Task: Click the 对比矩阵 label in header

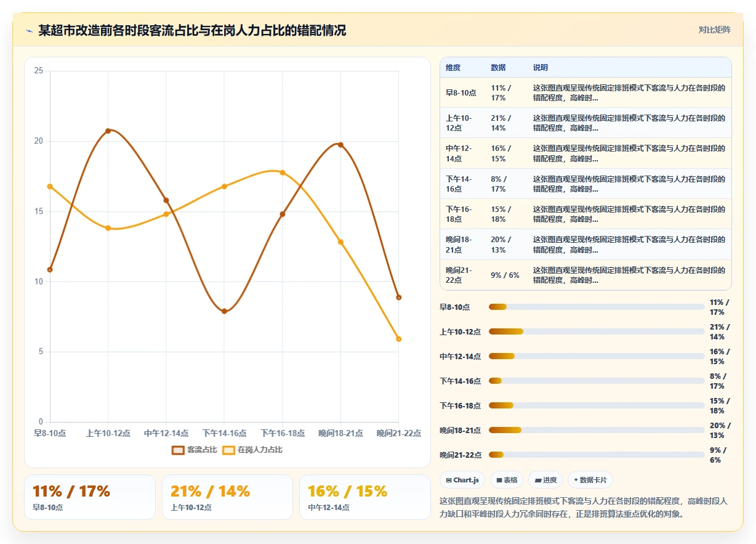Action: pos(714,30)
